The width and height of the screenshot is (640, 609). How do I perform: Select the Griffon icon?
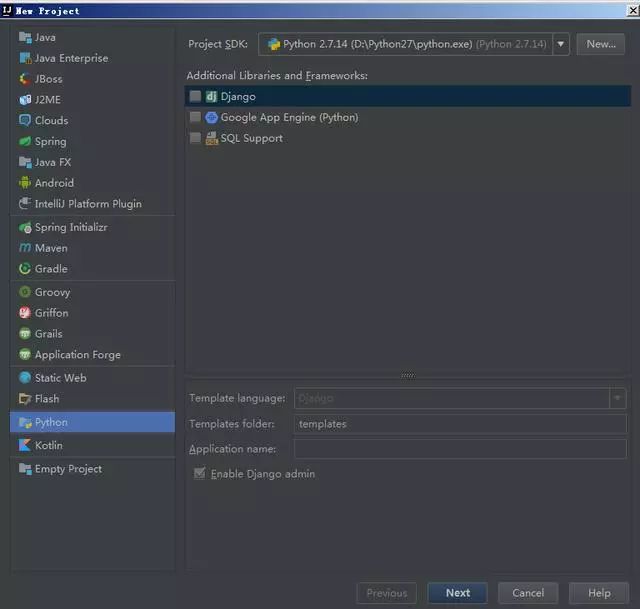(25, 313)
